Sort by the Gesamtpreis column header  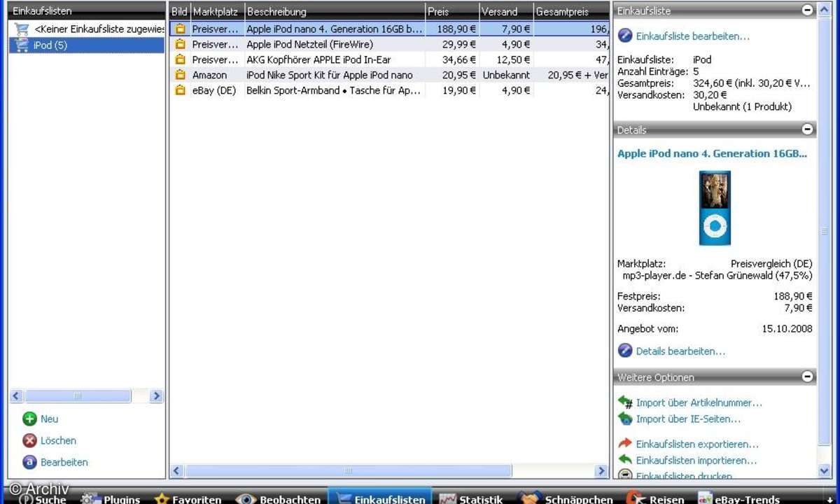point(571,11)
